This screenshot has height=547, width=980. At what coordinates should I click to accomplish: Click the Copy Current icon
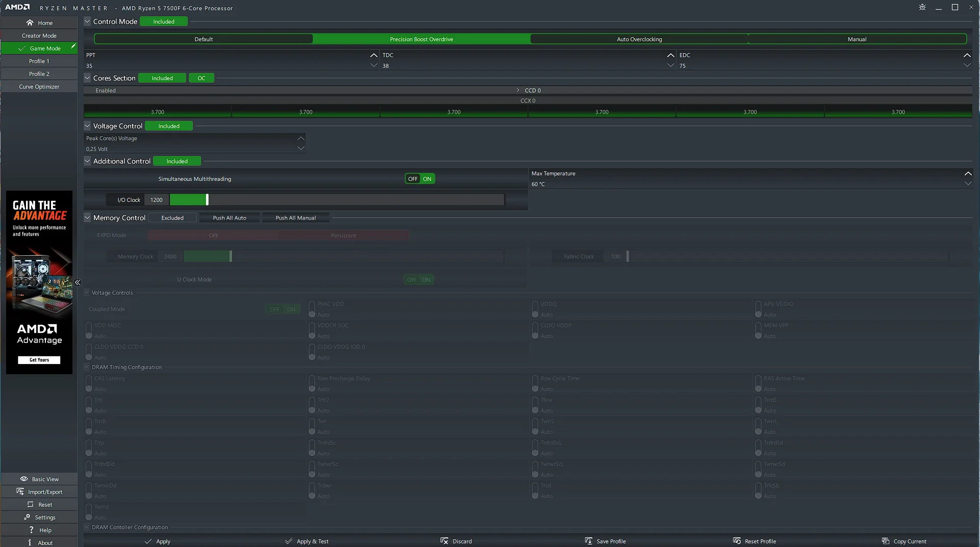[x=886, y=541]
